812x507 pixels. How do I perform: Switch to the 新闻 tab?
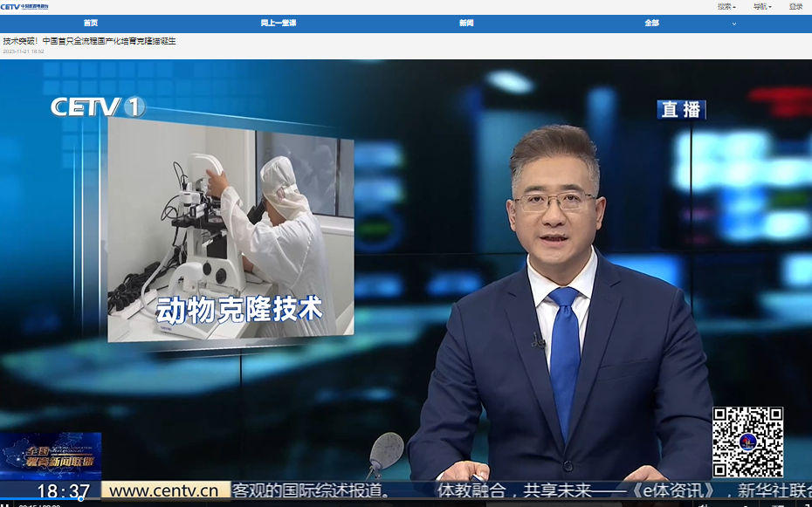point(466,24)
